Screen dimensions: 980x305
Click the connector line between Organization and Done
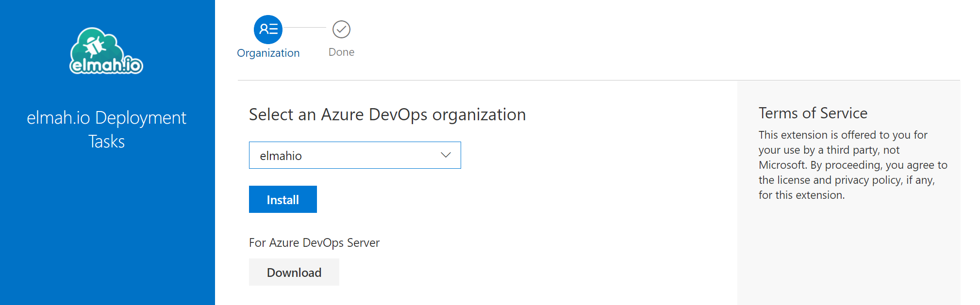click(x=305, y=28)
